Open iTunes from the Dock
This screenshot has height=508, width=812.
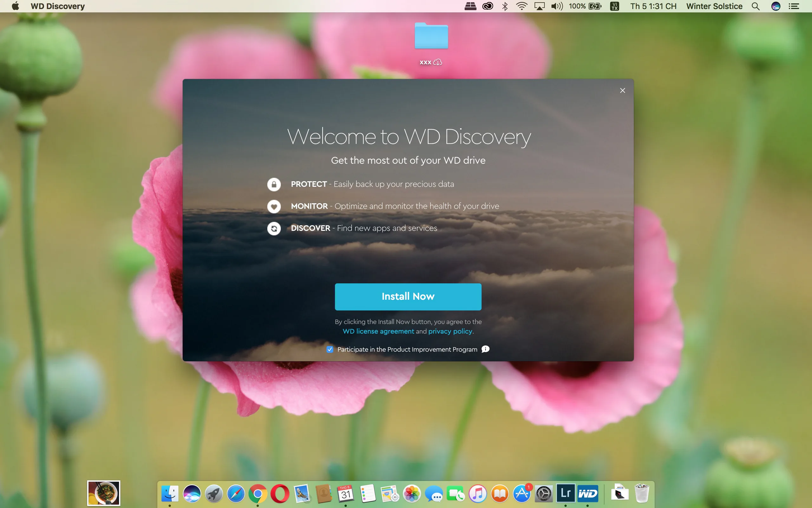[478, 493]
